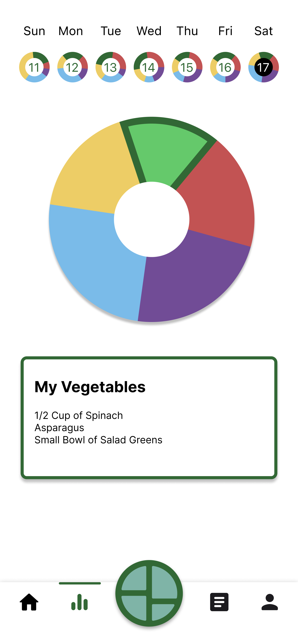This screenshot has width=298, height=644.
Task: Choose day 16 ring for Friday
Action: (x=225, y=67)
